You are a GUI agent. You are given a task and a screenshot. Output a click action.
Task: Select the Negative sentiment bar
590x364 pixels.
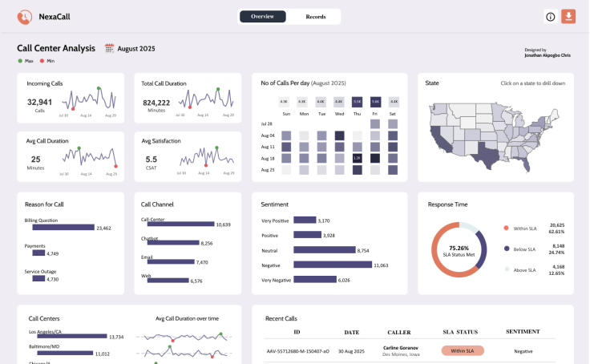[333, 265]
